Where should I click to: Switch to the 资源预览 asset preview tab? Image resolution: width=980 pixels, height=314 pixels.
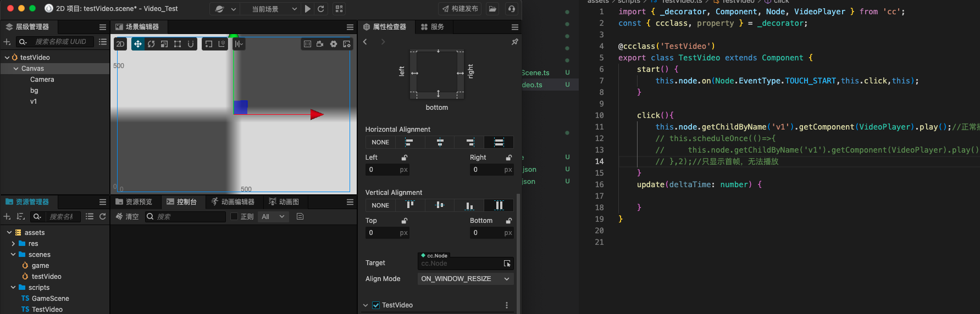tap(134, 202)
